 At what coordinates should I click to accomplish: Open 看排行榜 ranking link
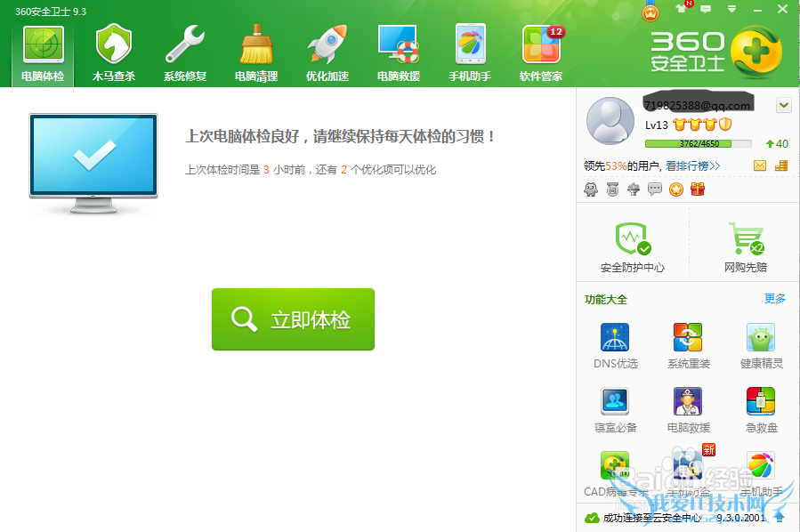point(692,165)
